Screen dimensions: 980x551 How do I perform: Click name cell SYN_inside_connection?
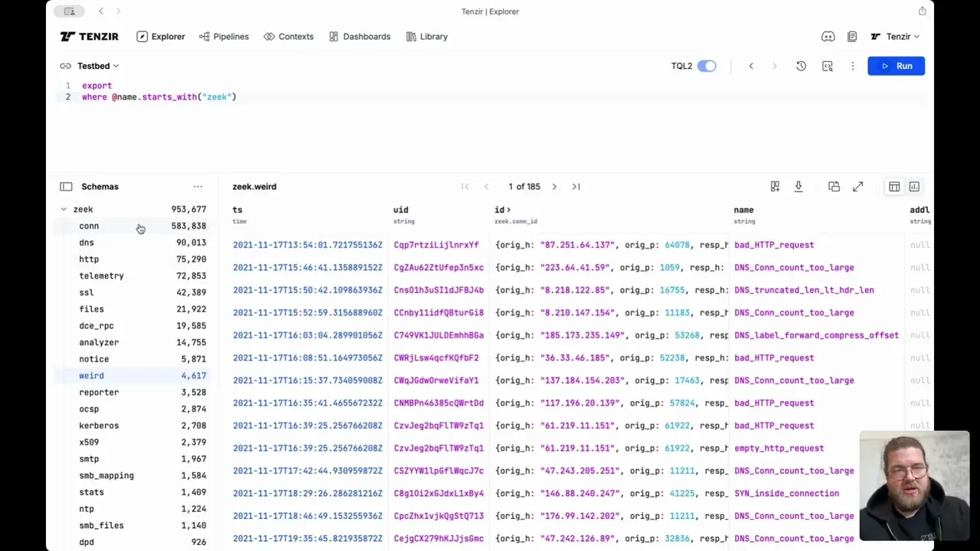786,494
